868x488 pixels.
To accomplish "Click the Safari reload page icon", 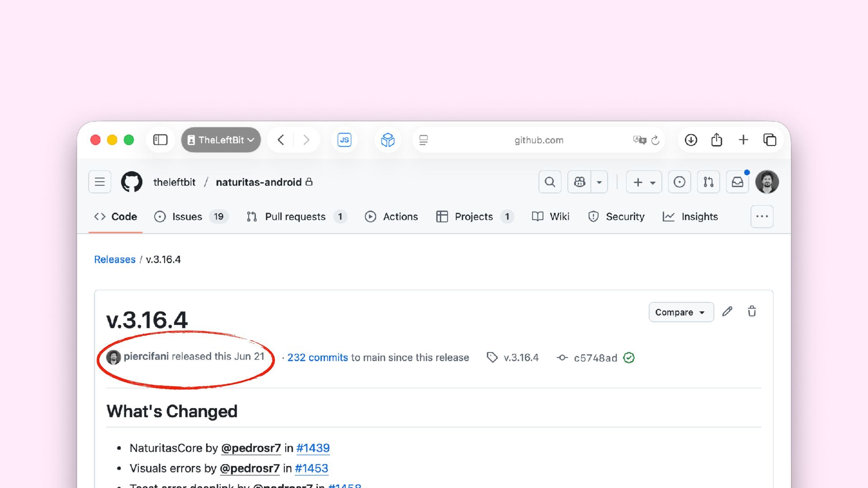I will (x=655, y=140).
